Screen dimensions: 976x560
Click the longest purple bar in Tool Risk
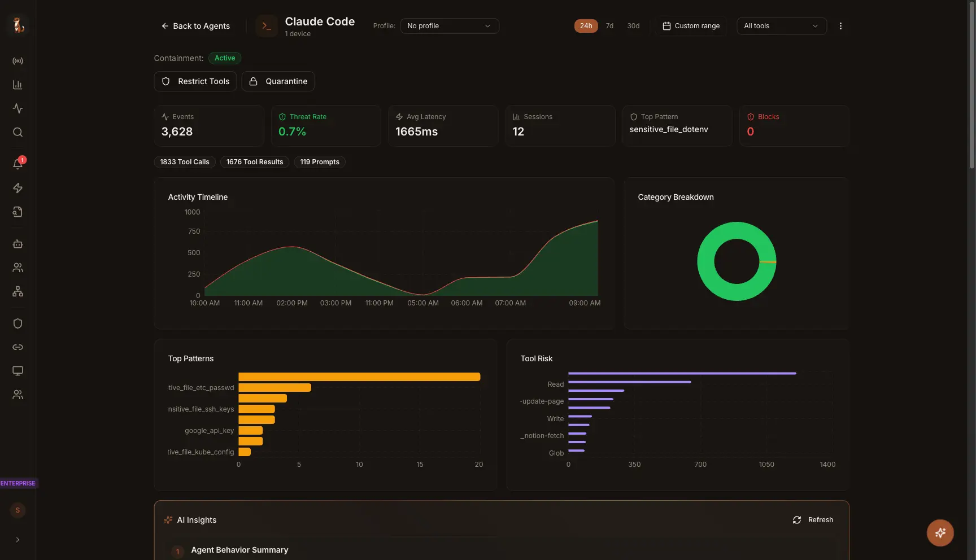(682, 373)
